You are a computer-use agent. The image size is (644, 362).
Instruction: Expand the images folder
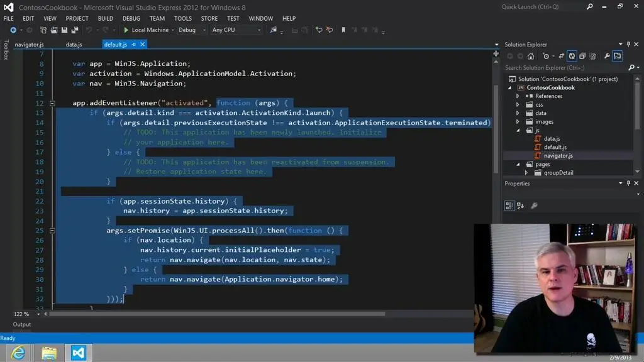(518, 122)
